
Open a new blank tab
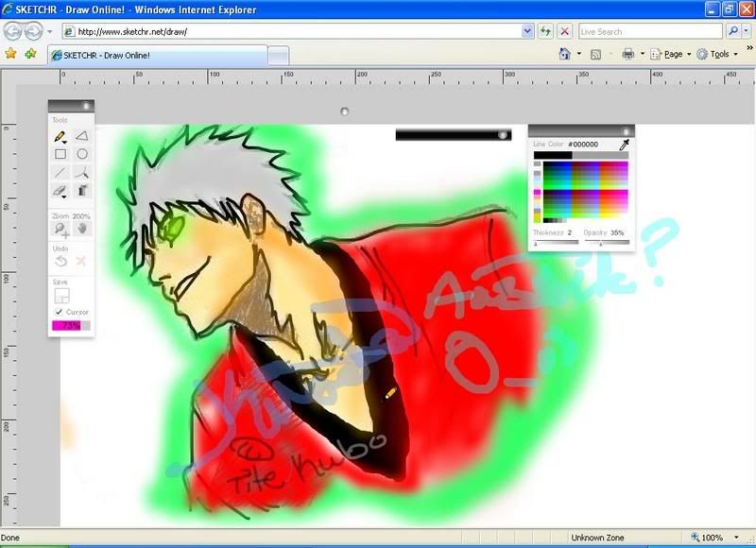(x=278, y=56)
